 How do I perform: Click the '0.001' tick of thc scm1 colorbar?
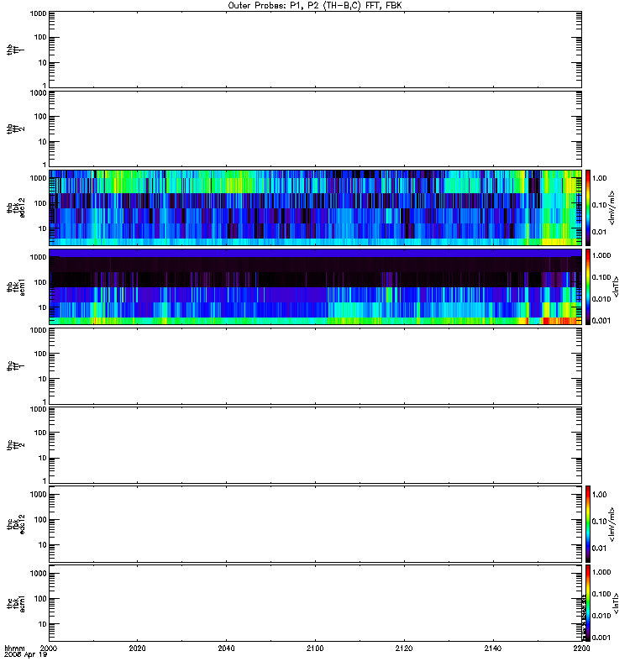coord(601,638)
